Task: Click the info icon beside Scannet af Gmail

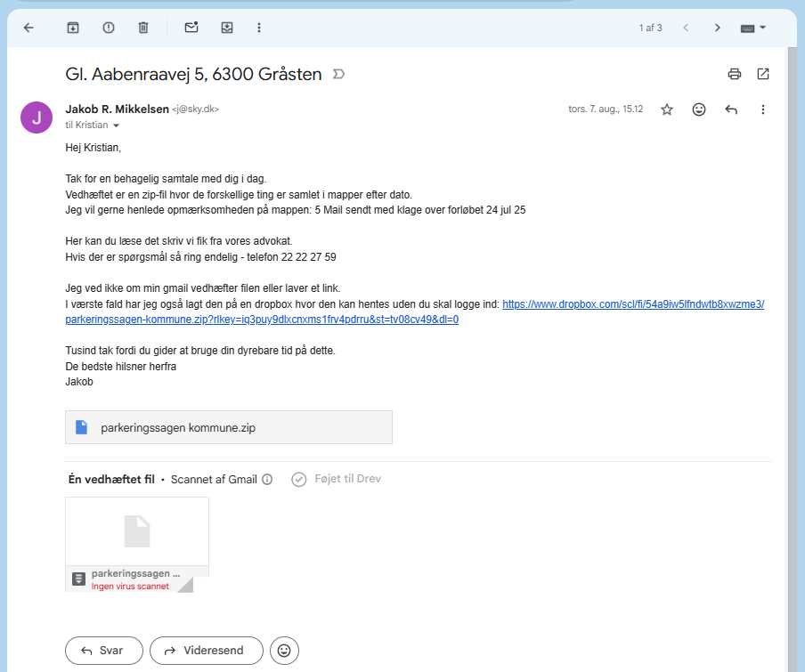Action: pos(267,479)
